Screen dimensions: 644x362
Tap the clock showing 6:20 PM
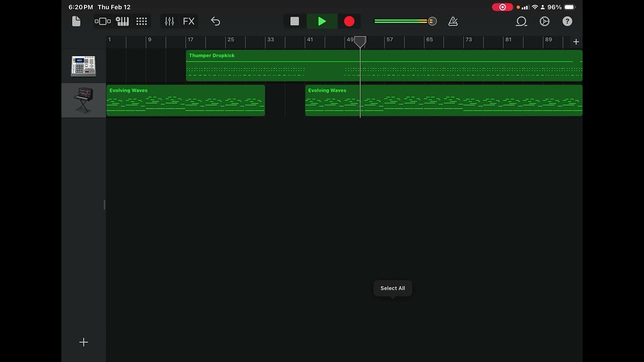tap(80, 7)
